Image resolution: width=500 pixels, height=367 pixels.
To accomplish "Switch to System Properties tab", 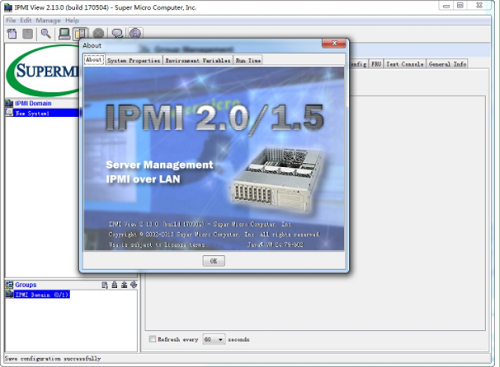I will click(134, 60).
